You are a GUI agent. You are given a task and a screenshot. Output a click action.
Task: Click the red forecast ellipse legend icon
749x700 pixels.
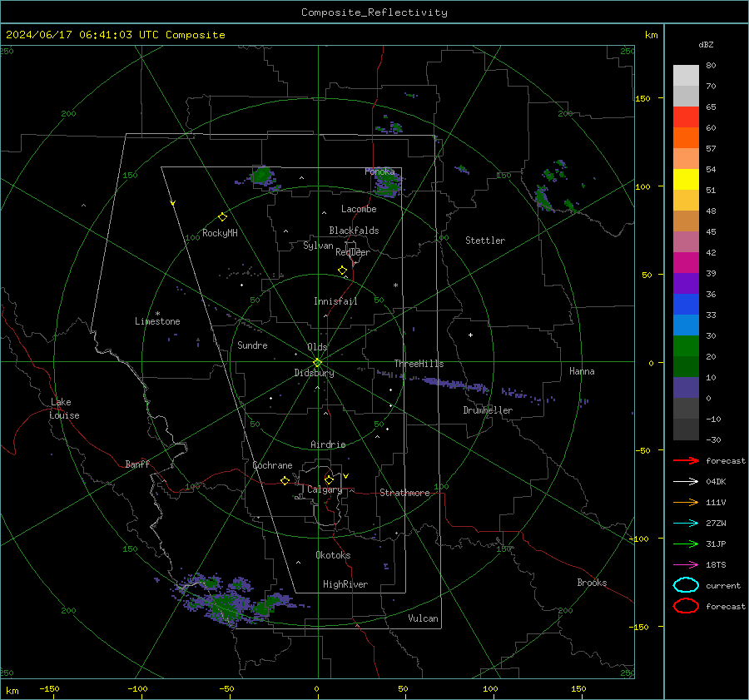[686, 606]
